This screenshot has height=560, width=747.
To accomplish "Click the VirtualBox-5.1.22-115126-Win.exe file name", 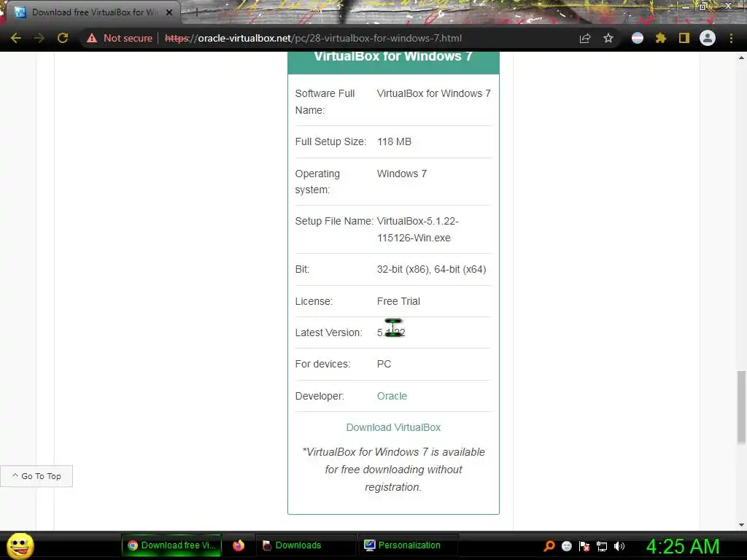I will coord(418,229).
